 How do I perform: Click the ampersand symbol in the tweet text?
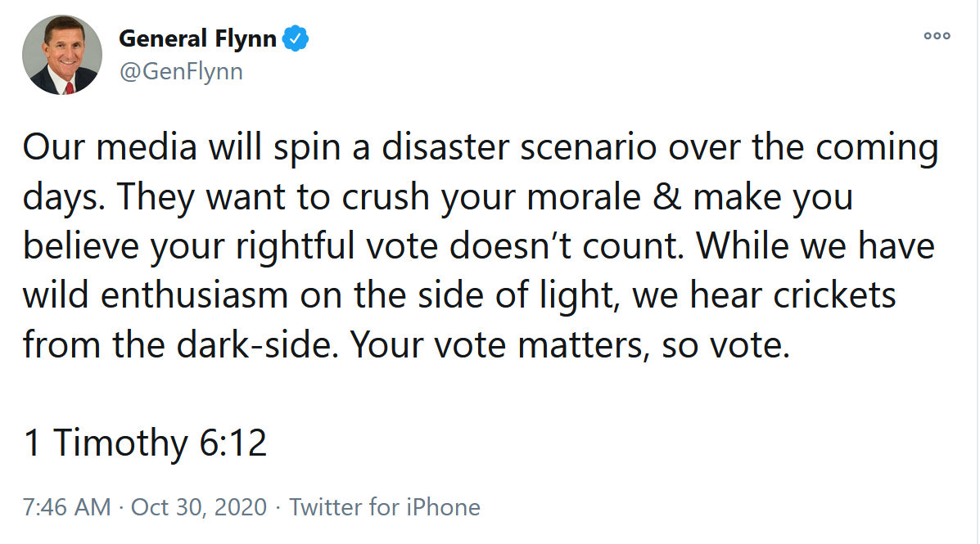[666, 196]
